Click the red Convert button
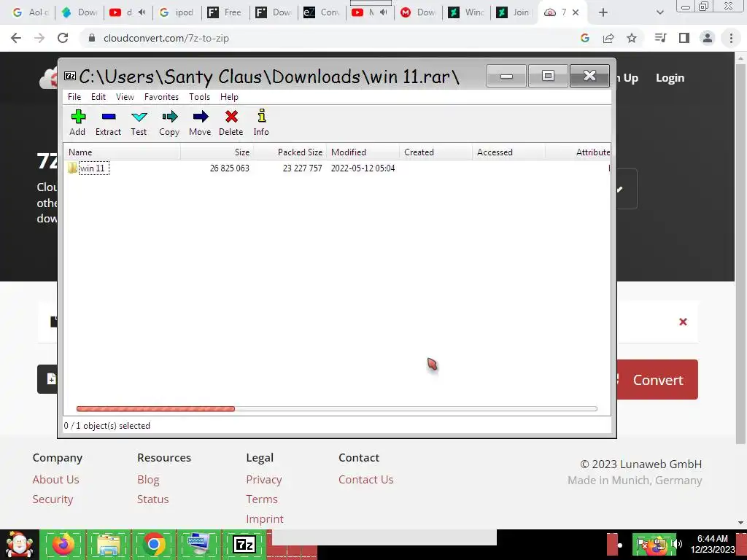 [657, 379]
